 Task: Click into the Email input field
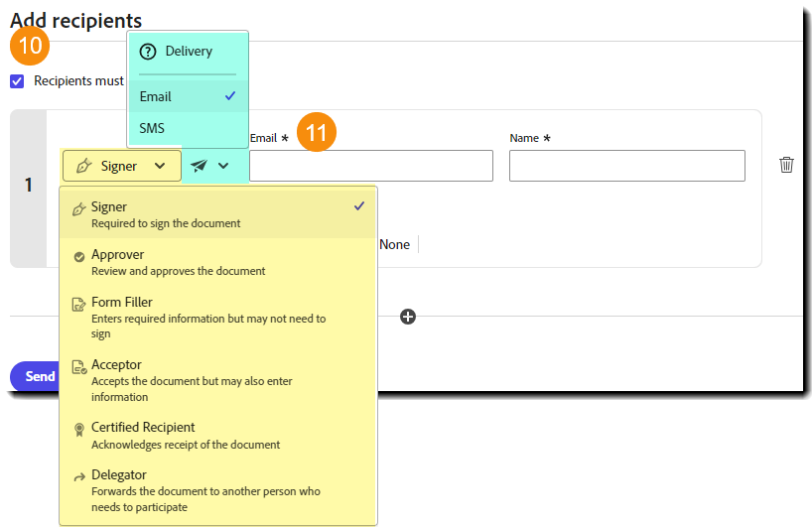point(370,166)
